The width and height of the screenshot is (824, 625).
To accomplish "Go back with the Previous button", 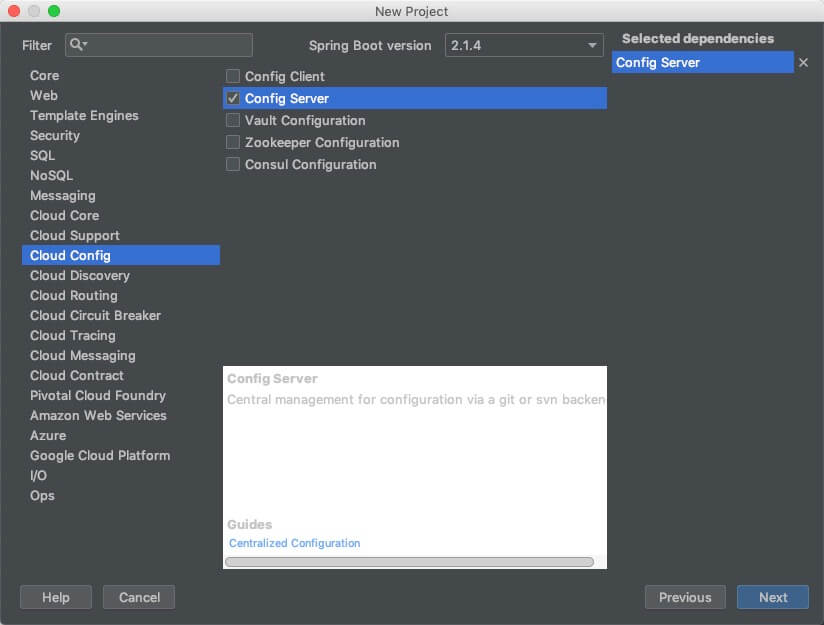I will [x=685, y=597].
